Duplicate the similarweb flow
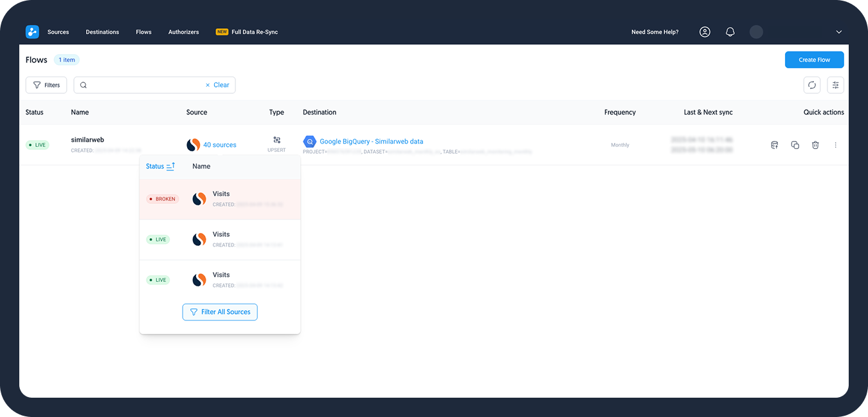This screenshot has width=868, height=417. 795,145
